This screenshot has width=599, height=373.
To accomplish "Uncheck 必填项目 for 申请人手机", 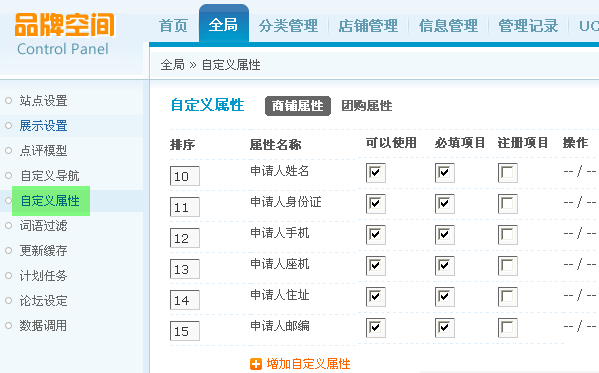I will tap(445, 235).
